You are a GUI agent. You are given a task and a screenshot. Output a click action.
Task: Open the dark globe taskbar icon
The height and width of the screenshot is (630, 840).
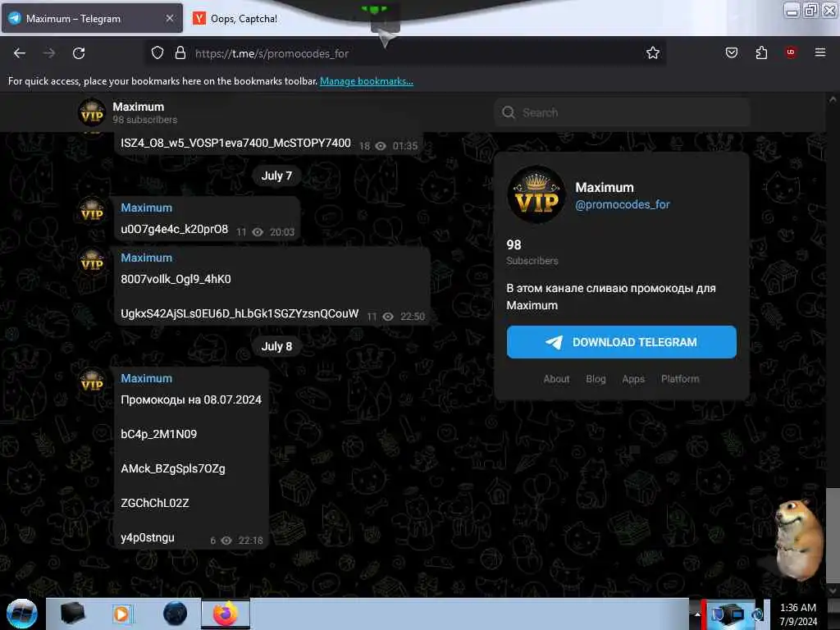point(175,614)
